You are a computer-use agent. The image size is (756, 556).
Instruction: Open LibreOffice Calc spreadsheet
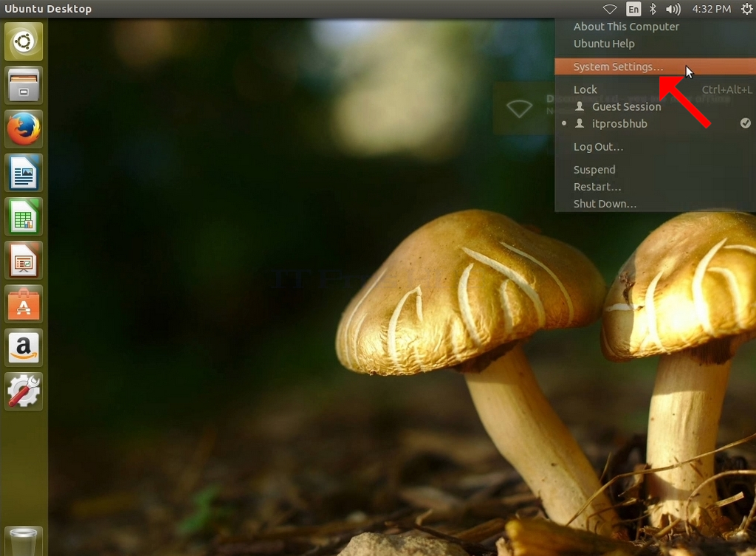tap(24, 216)
